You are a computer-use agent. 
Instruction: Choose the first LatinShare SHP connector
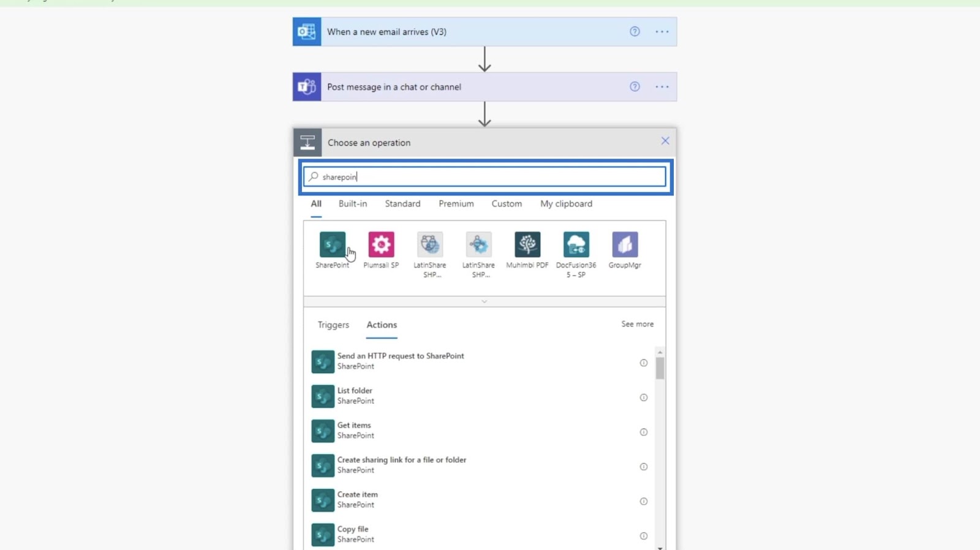coord(429,244)
